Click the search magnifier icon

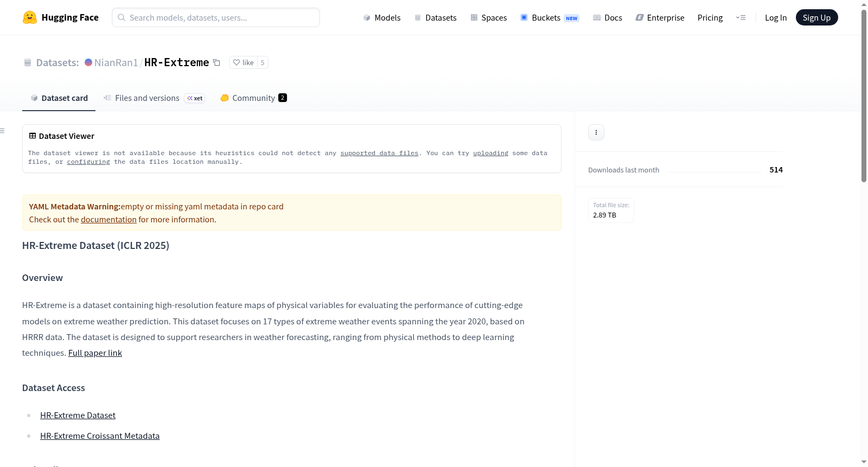[122, 17]
